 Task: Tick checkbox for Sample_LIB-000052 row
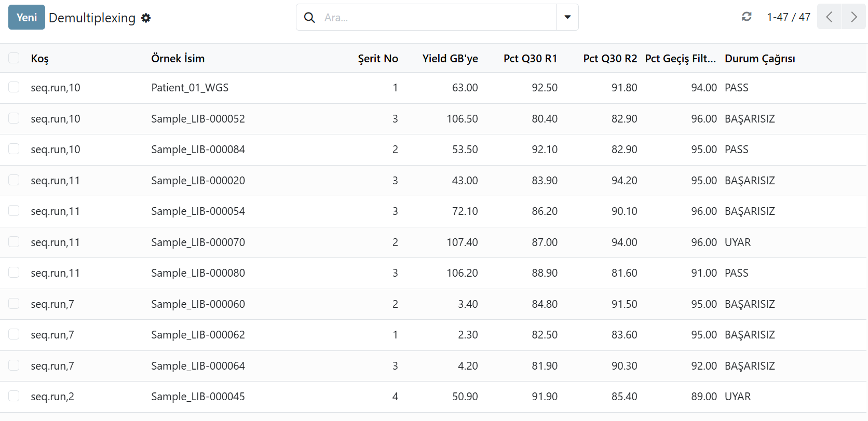pos(14,118)
